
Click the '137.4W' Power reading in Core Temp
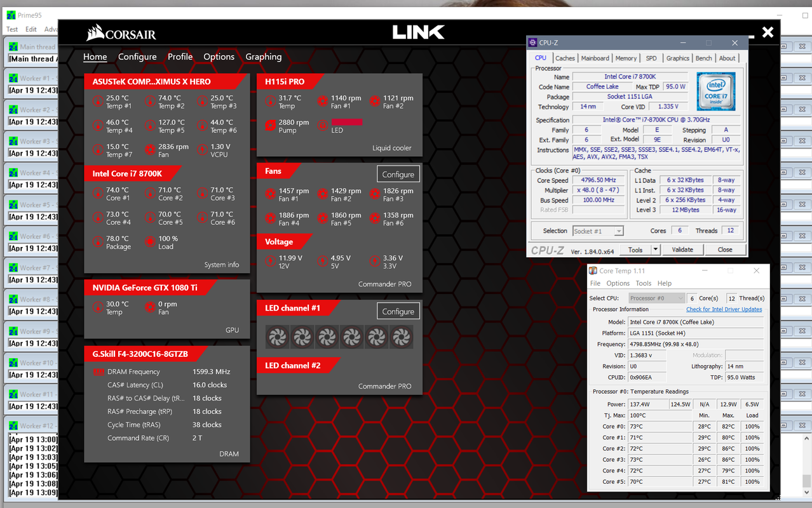(647, 404)
